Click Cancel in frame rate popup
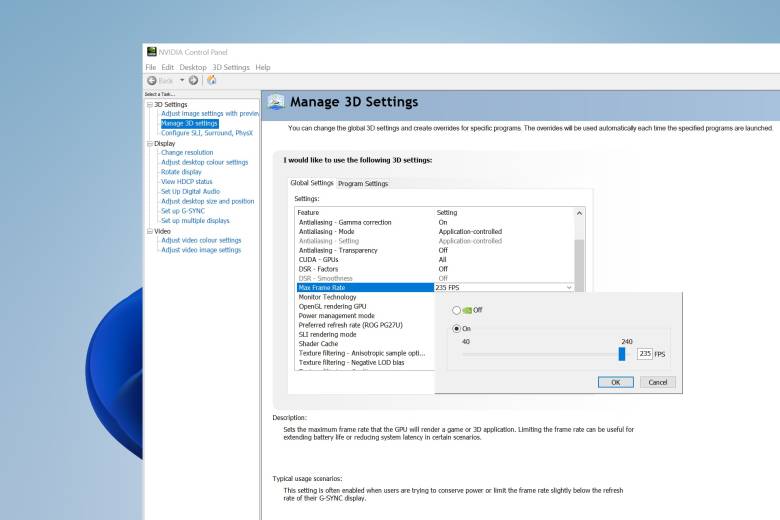The image size is (780, 520). 658,382
